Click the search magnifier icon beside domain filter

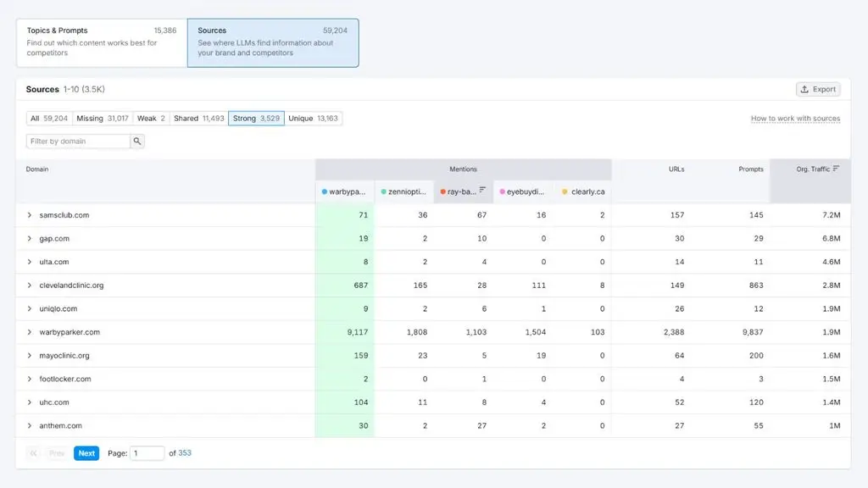pyautogui.click(x=137, y=141)
